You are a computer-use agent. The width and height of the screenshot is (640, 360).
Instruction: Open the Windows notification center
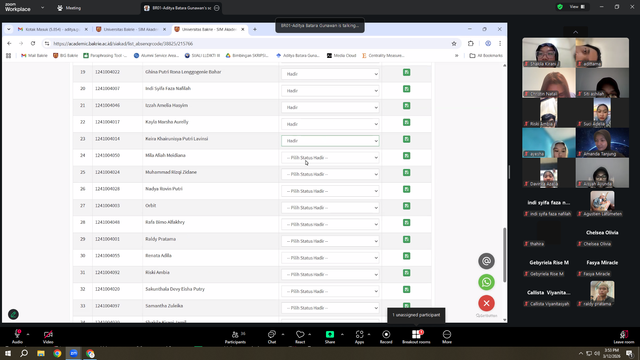629,353
